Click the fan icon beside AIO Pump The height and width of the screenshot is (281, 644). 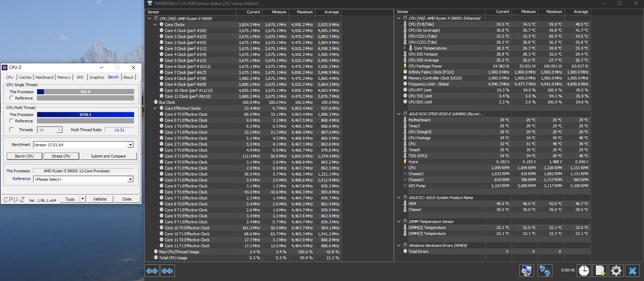[x=405, y=186]
